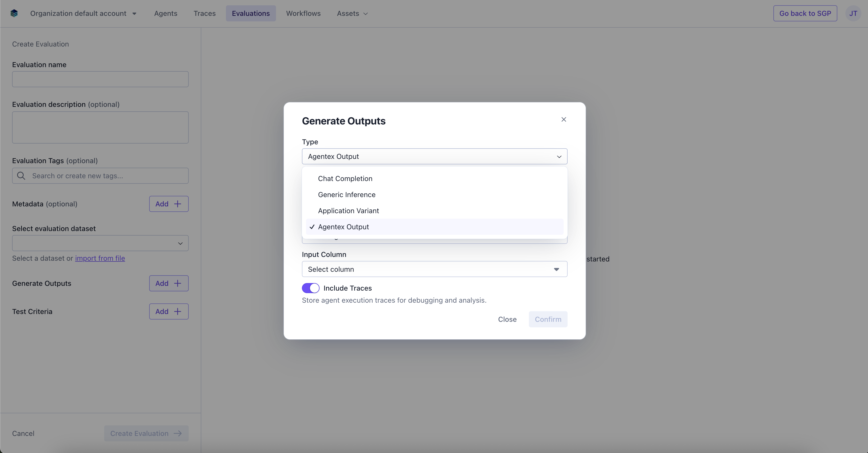Switch to the Agents tab
The image size is (868, 453).
(x=166, y=14)
